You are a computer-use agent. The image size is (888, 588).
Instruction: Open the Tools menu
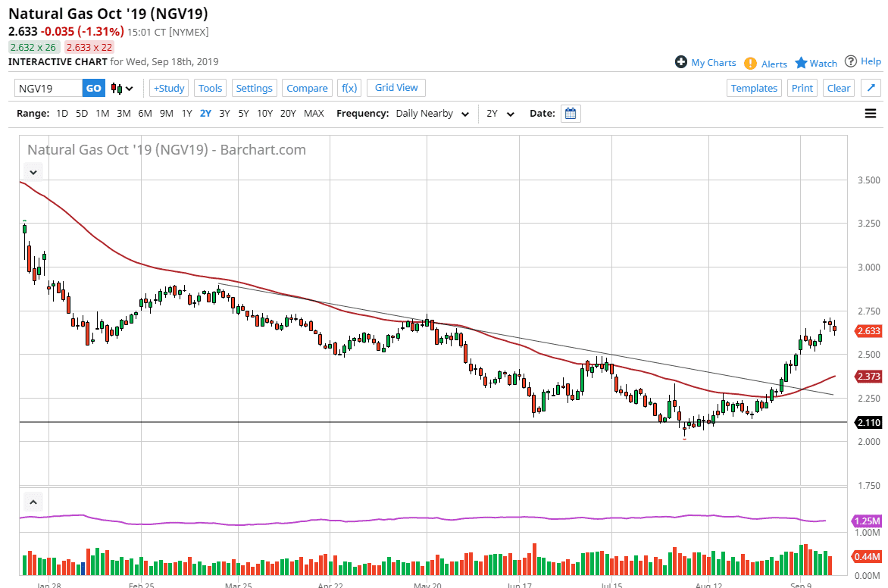tap(210, 88)
